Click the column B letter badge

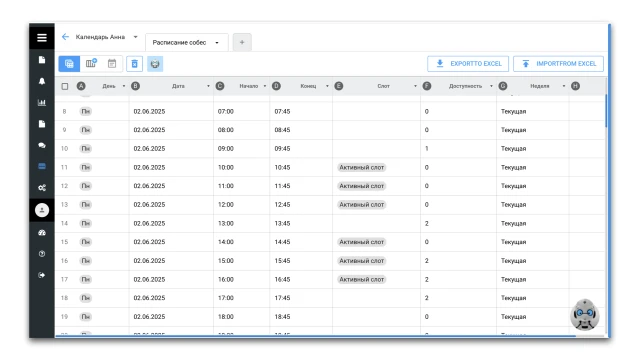(136, 86)
